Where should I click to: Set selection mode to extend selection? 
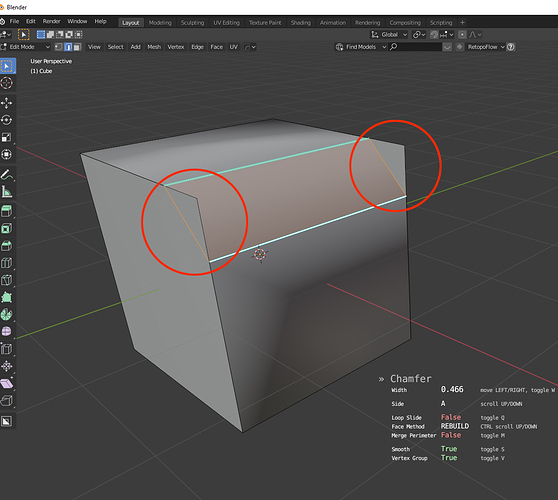51,35
